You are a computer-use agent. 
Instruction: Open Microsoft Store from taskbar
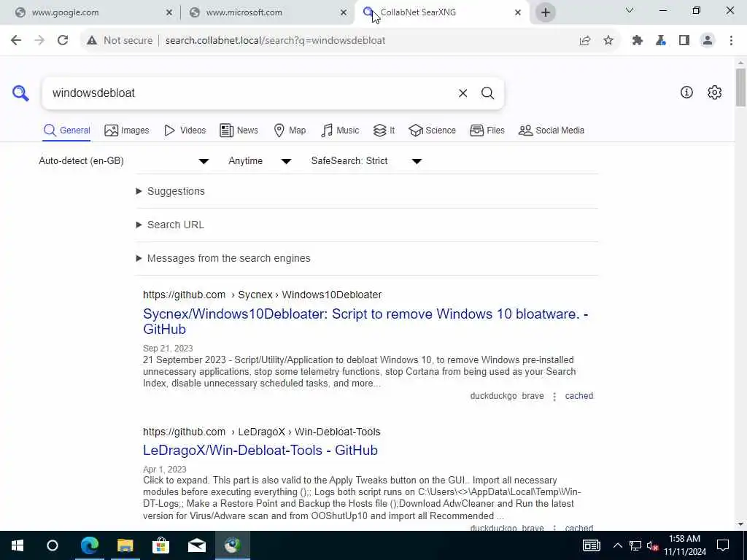160,545
